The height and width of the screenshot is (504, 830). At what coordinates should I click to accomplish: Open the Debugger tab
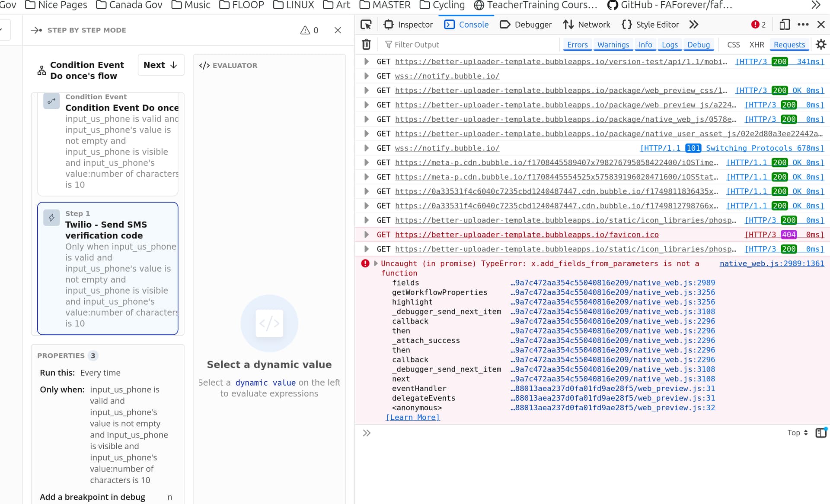click(x=526, y=25)
